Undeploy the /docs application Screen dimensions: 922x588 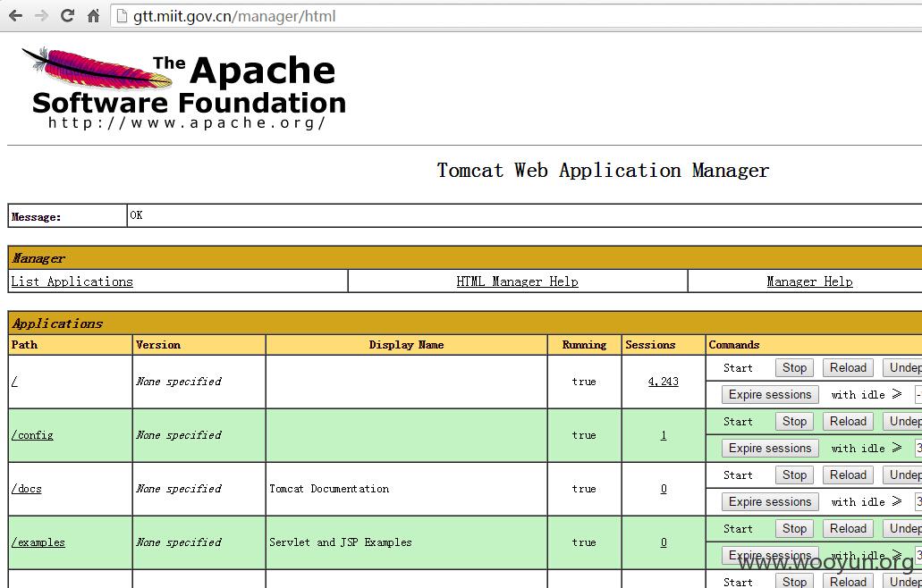(902, 475)
